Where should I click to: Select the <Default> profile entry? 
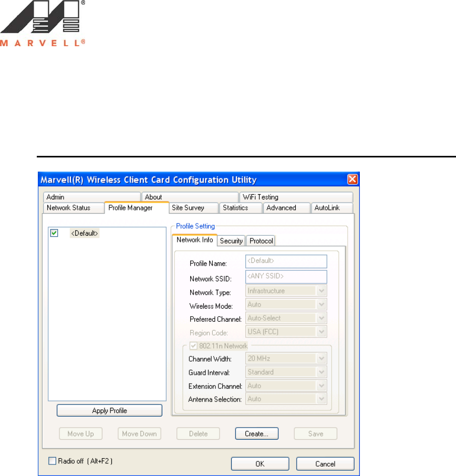click(x=85, y=233)
